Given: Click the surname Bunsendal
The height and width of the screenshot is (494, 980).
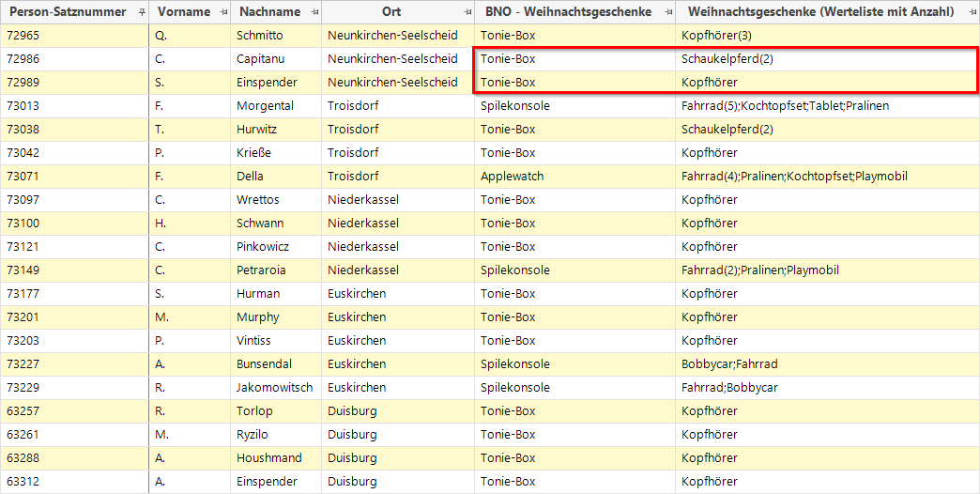Looking at the screenshot, I should point(265,364).
